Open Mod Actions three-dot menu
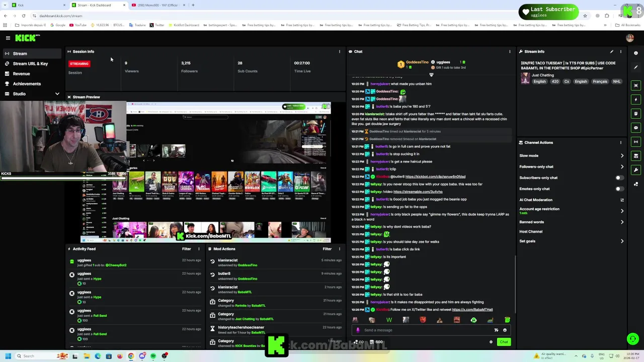 coord(340,249)
